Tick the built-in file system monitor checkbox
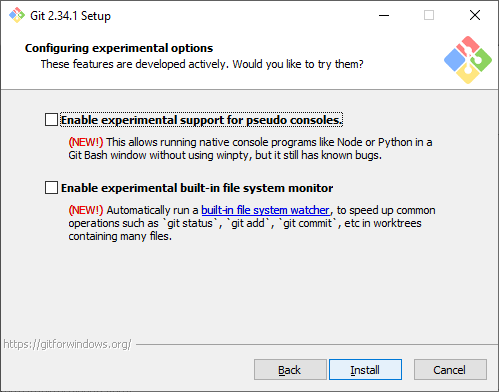Viewport: 499px width, 392px height. click(51, 188)
